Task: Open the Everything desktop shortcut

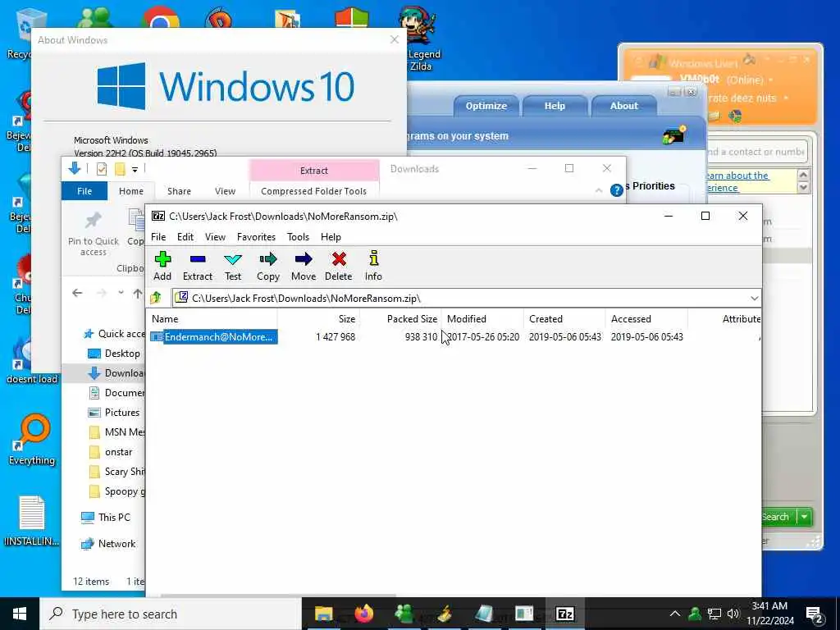Action: [32, 440]
